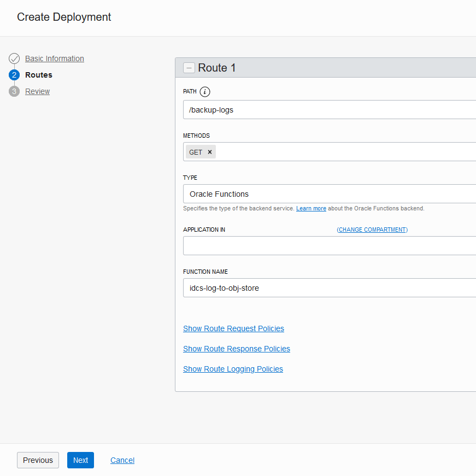Show Route Logging Policies
This screenshot has width=476, height=476.
point(233,369)
